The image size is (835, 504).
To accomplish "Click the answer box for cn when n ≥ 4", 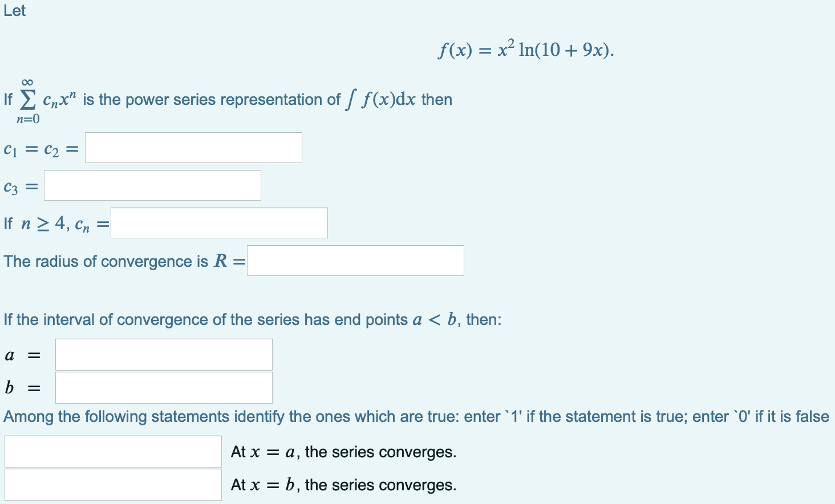I will tap(218, 222).
